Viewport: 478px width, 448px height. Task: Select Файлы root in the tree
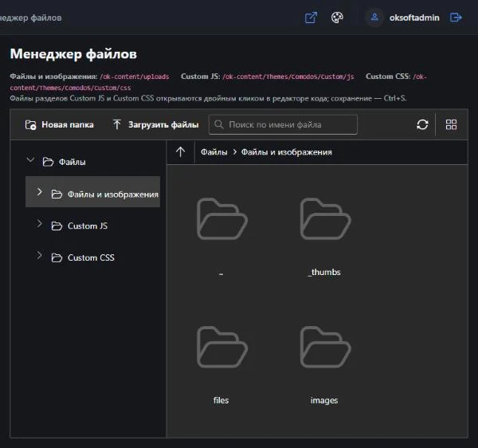point(72,162)
